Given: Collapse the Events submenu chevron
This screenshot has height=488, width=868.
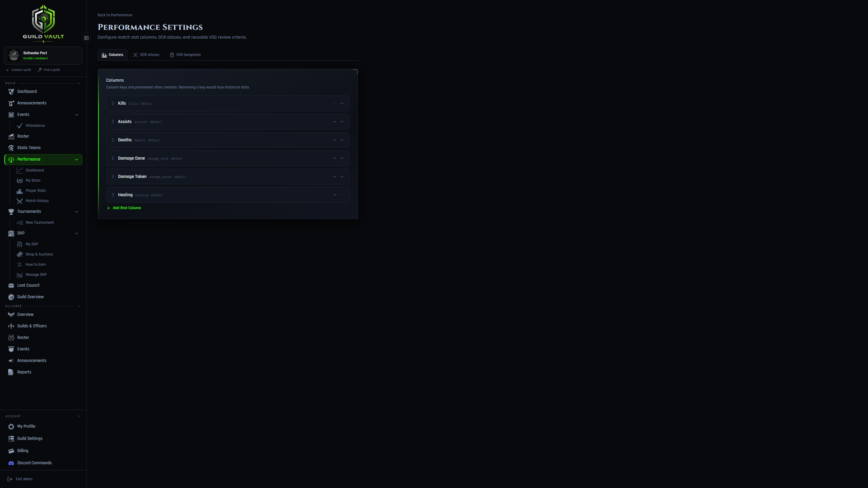Looking at the screenshot, I should tap(77, 115).
